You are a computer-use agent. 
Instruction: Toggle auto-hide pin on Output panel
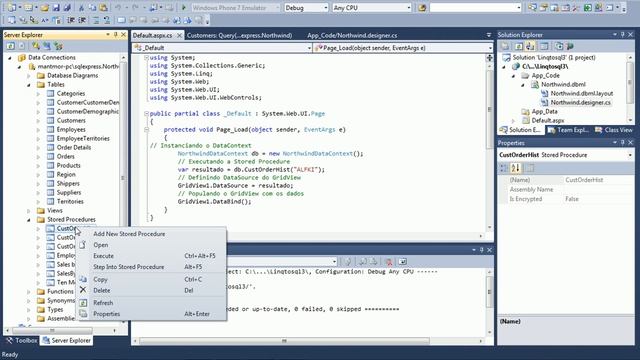[481, 249]
